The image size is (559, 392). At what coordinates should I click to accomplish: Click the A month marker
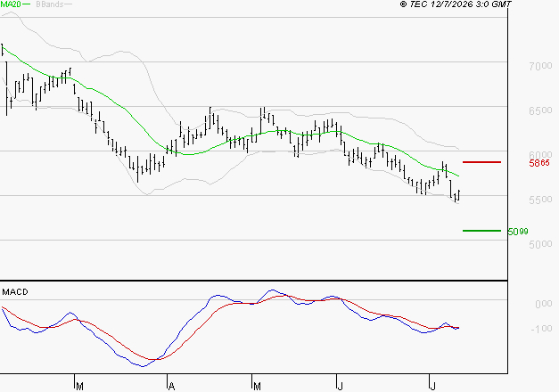coord(171,387)
